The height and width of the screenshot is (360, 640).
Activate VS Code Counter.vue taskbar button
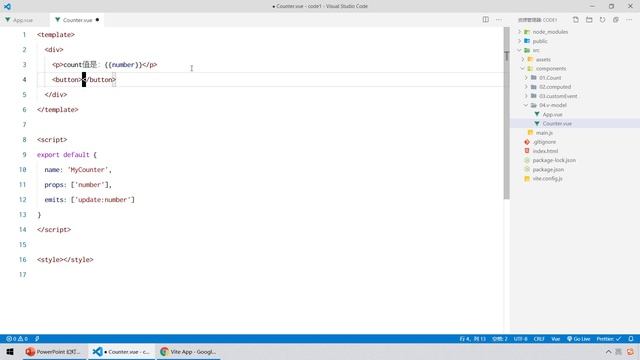click(x=122, y=351)
